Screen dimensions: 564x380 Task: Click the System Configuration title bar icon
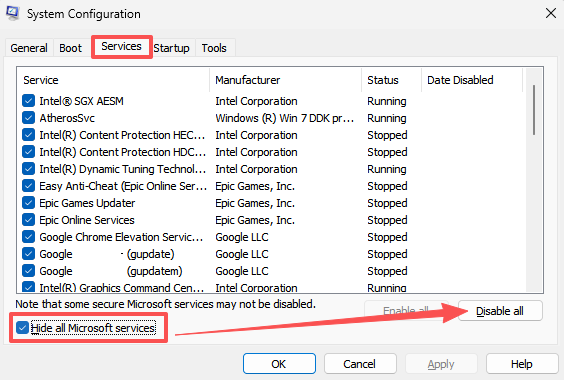click(13, 13)
